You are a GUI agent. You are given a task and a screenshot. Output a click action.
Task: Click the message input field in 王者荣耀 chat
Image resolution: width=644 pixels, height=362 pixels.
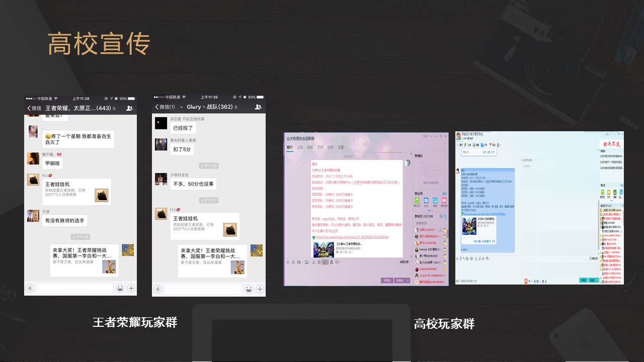click(75, 288)
